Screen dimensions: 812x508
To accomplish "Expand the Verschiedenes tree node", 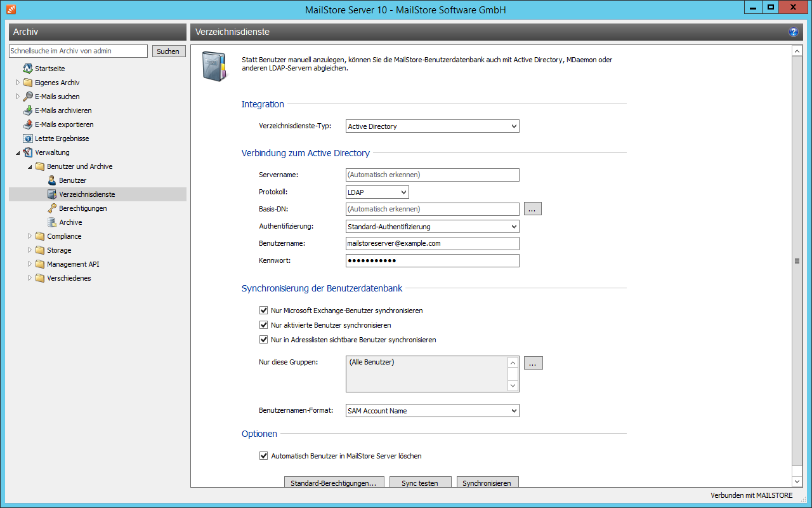I will 30,278.
